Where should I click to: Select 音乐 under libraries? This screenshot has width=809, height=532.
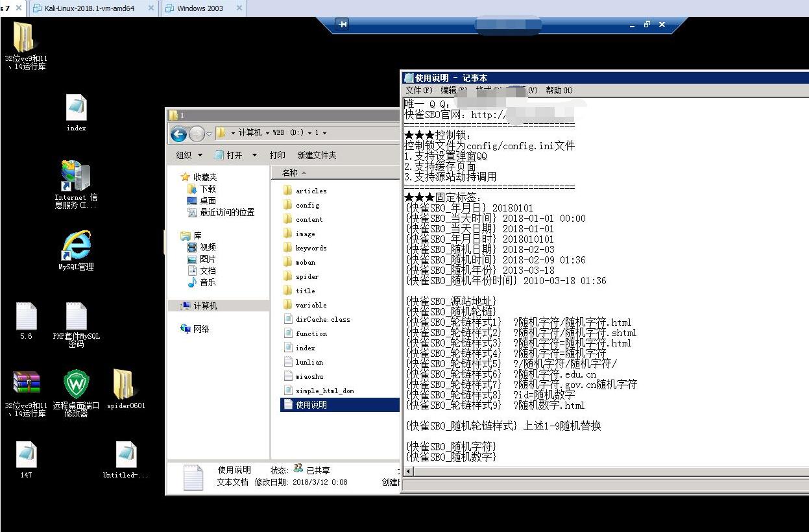point(202,282)
